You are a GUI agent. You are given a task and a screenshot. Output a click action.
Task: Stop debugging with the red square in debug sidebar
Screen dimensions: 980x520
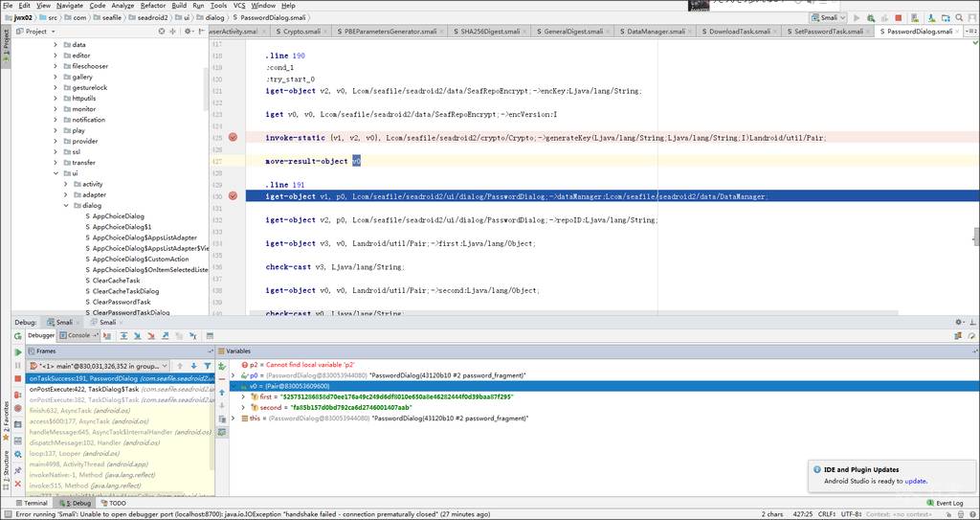coord(17,378)
